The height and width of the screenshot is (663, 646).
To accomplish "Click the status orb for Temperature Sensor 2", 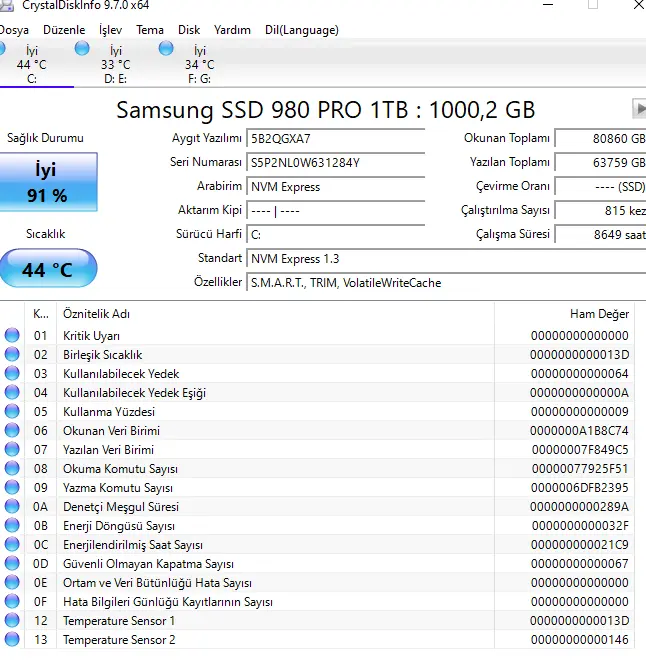I will tap(12, 639).
